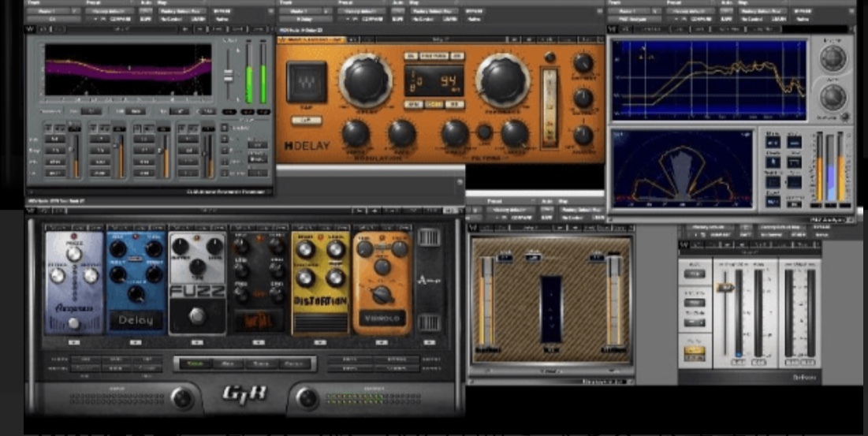
Task: Switch to the Preset tab in GTR
Action: pyautogui.click(x=295, y=363)
